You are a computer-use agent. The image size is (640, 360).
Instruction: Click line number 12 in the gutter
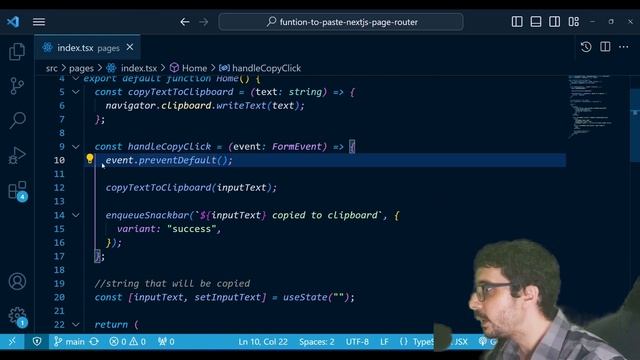tap(59, 188)
